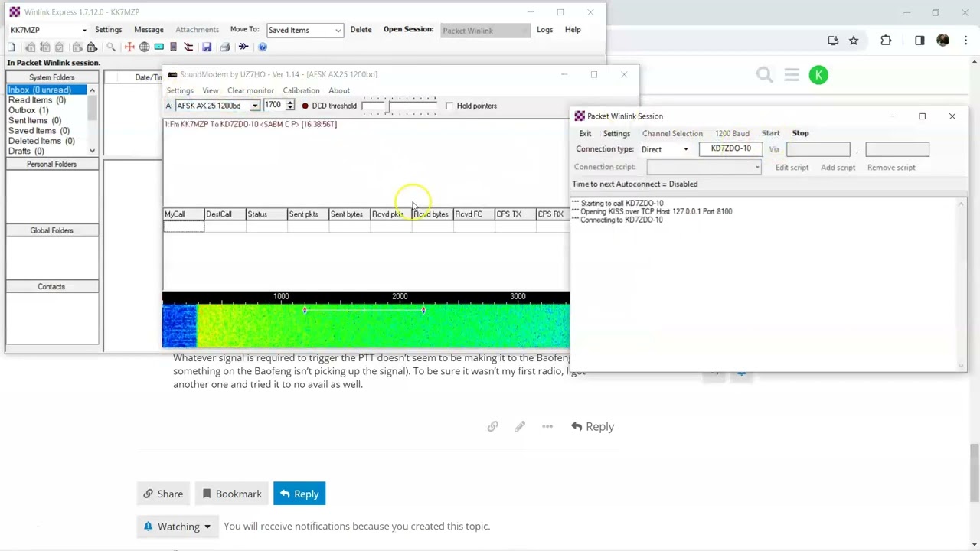Toggle the browser side panel icon

(x=920, y=41)
